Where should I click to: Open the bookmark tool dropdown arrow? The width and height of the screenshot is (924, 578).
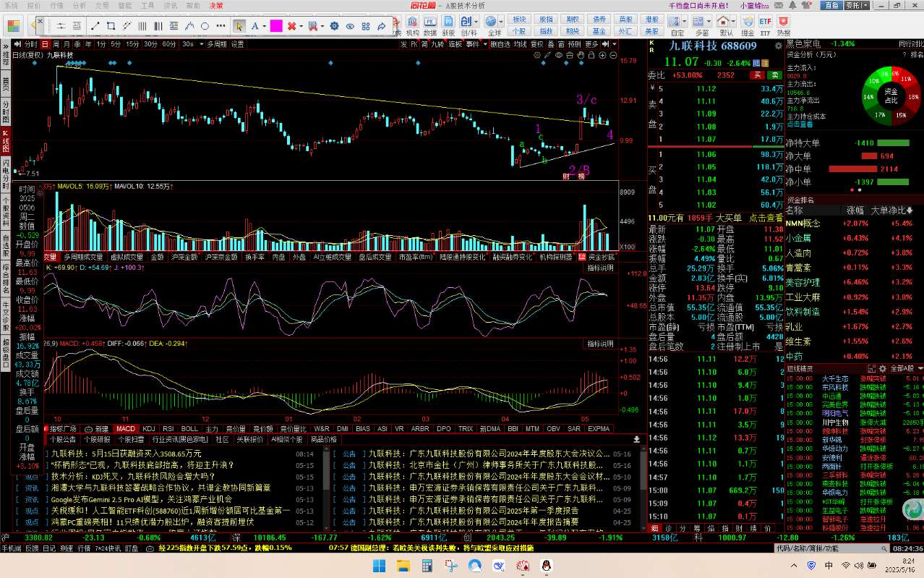[322, 26]
